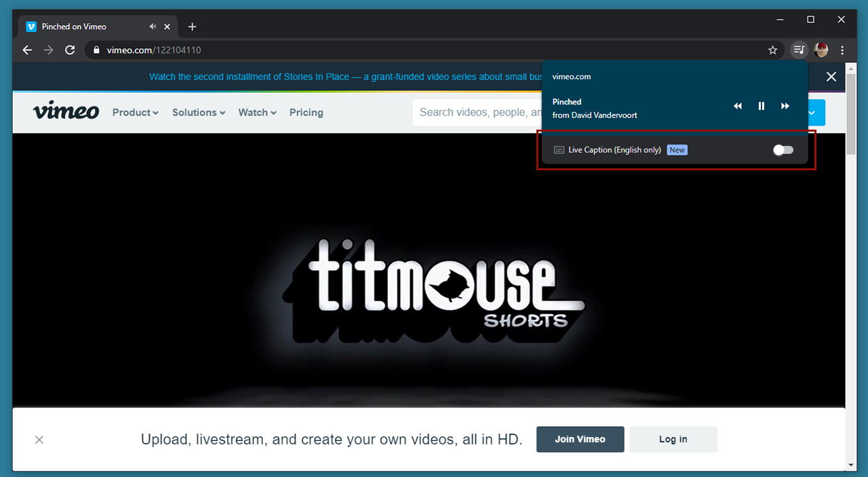
Task: Dismiss the bottom signup banner
Action: click(39, 440)
